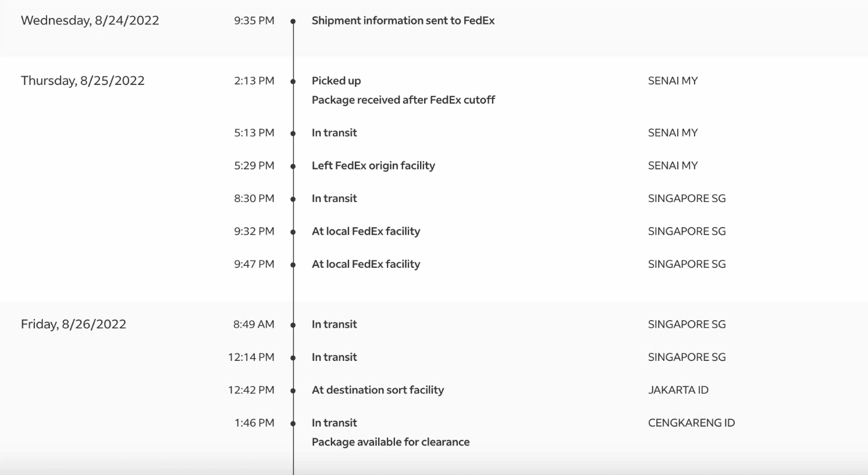
Task: Select 'Package available for clearance' text
Action: point(390,442)
